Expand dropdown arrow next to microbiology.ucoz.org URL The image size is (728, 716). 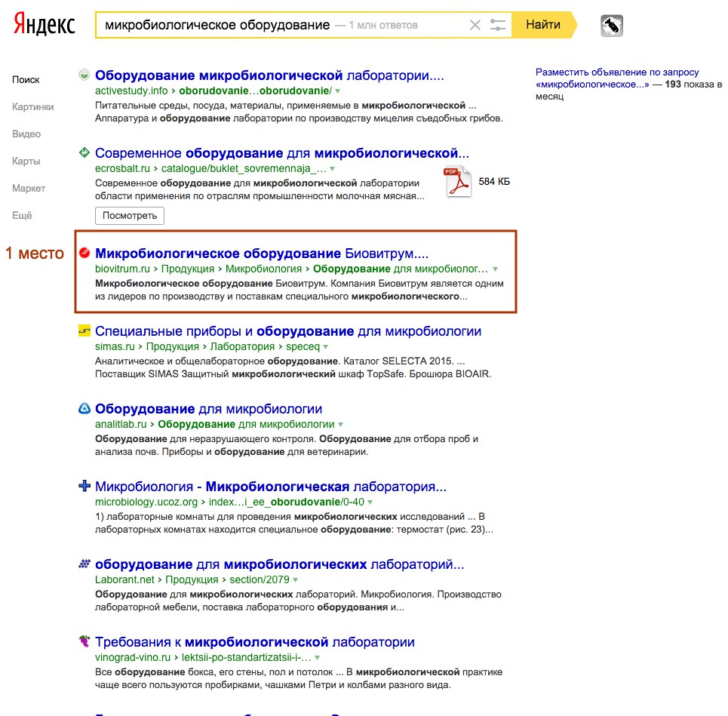(x=370, y=502)
